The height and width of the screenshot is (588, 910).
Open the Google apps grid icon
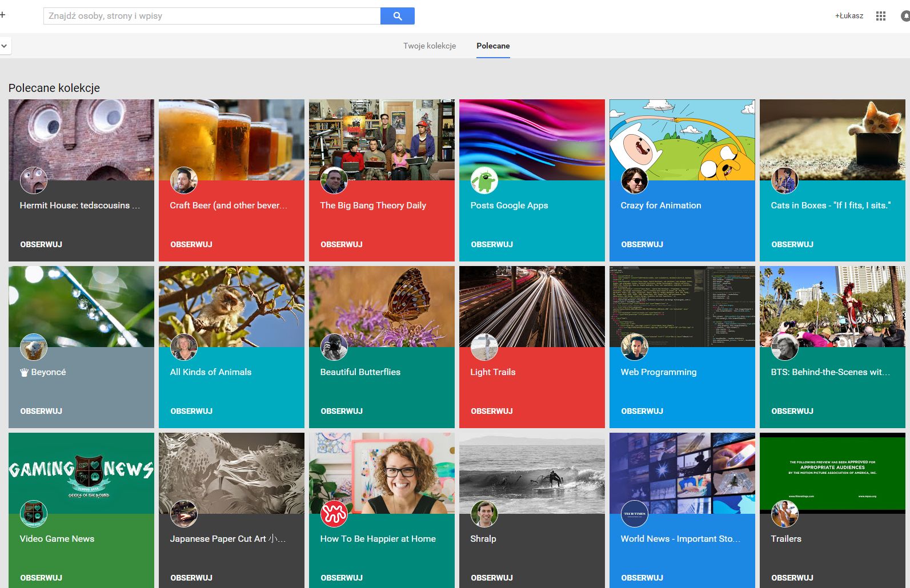pyautogui.click(x=880, y=16)
